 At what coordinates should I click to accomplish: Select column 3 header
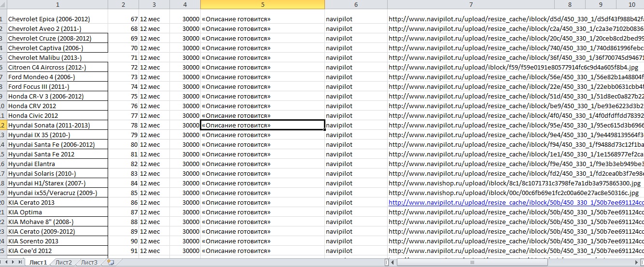[x=154, y=4]
